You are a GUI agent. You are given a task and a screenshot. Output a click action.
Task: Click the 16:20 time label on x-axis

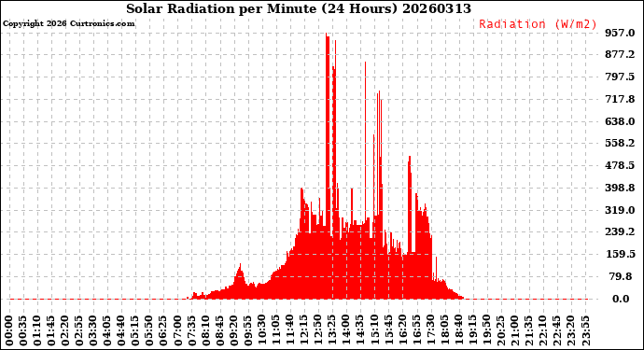[x=402, y=331]
